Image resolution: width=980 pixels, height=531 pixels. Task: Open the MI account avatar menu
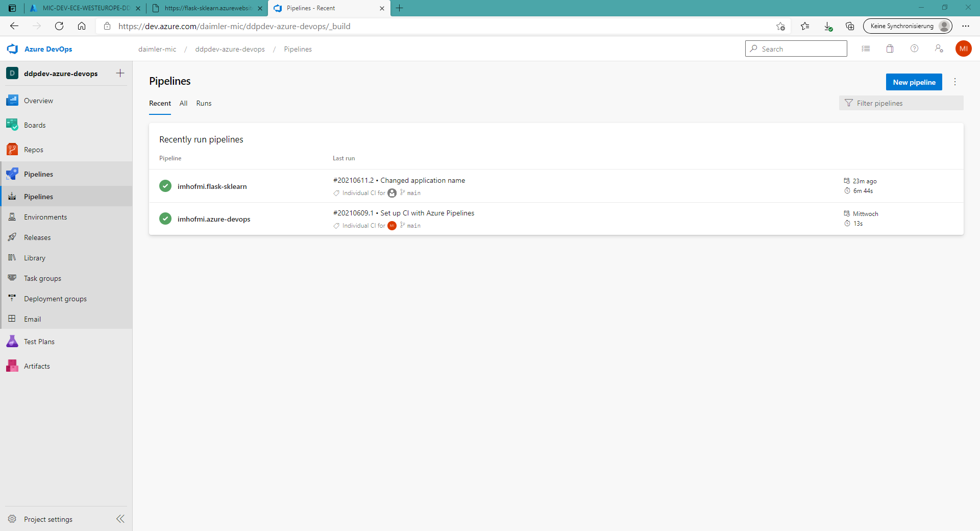click(964, 49)
